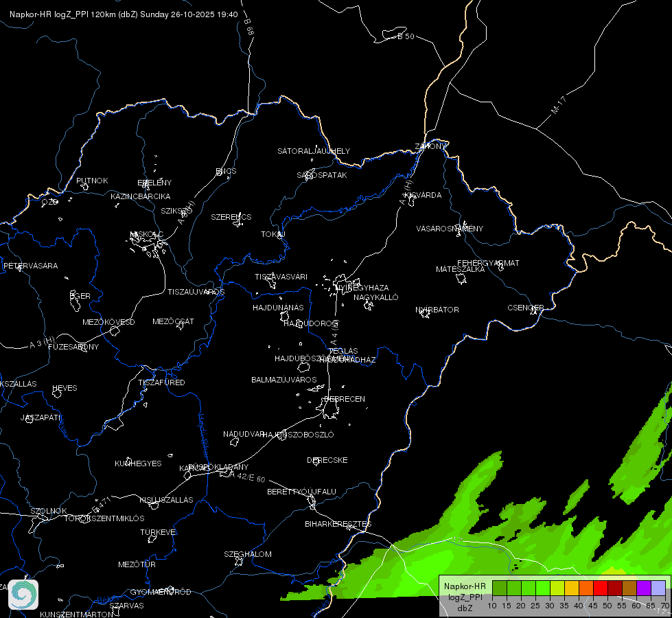Image resolution: width=672 pixels, height=618 pixels.
Task: Click the MEZŐTÚR town label
Action: coord(137,564)
